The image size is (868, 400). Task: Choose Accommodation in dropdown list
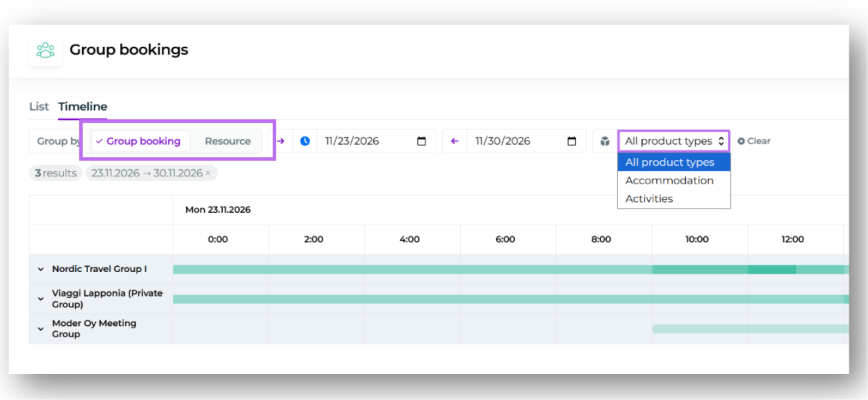(x=674, y=180)
